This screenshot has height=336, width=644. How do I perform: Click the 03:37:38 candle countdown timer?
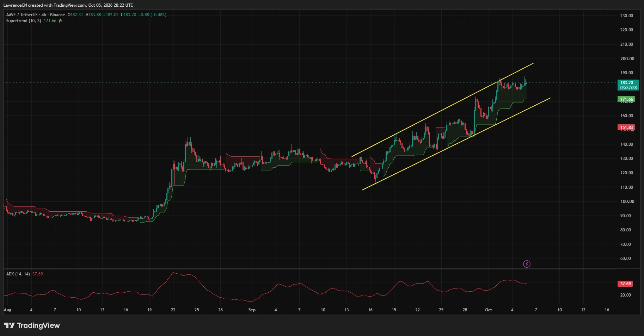[628, 88]
